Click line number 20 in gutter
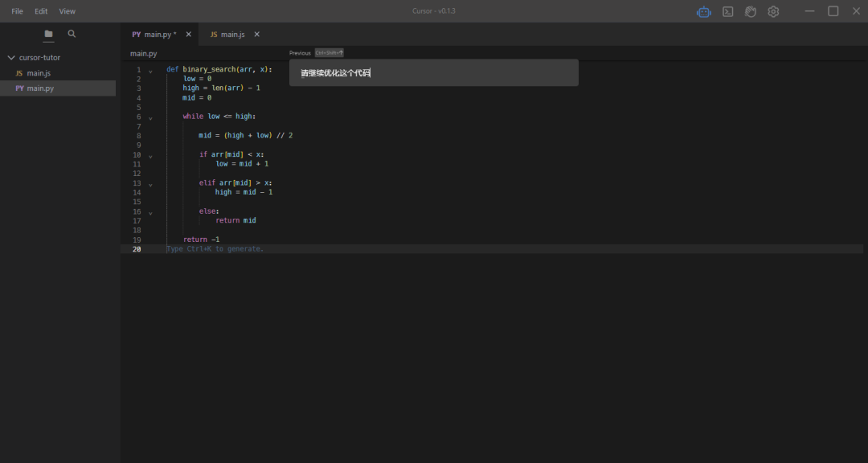 137,249
